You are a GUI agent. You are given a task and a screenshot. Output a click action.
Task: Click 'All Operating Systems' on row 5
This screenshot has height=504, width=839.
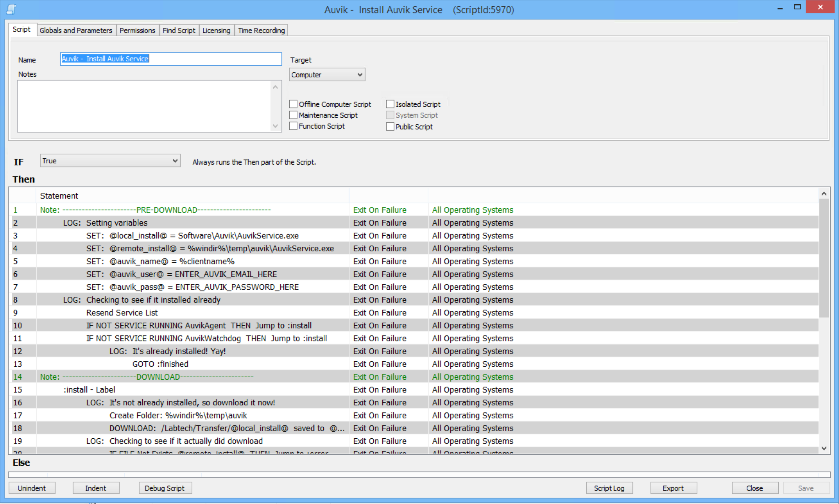tap(472, 261)
